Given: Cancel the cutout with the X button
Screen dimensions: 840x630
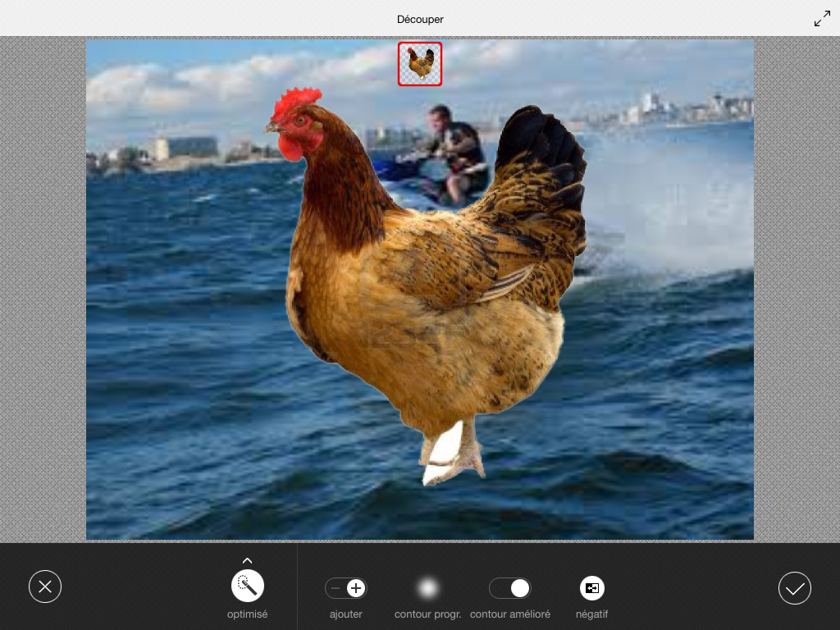Looking at the screenshot, I should (45, 587).
